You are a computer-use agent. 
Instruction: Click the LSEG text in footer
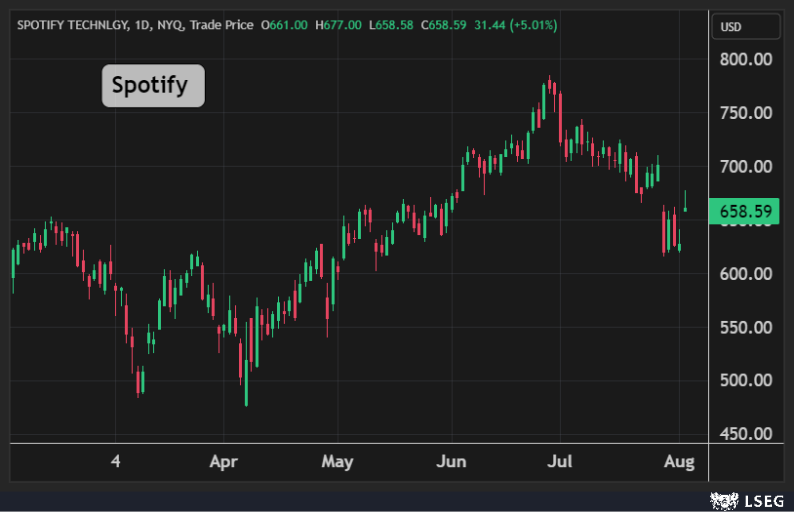(762, 498)
